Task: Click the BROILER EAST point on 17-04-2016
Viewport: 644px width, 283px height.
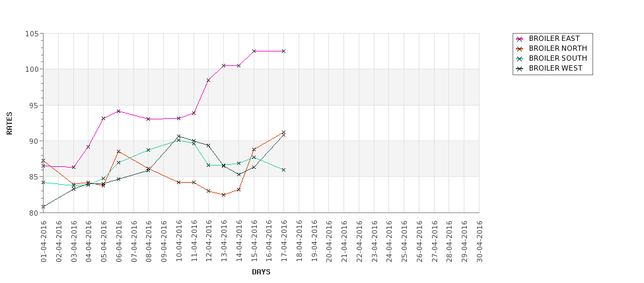Action: point(283,51)
